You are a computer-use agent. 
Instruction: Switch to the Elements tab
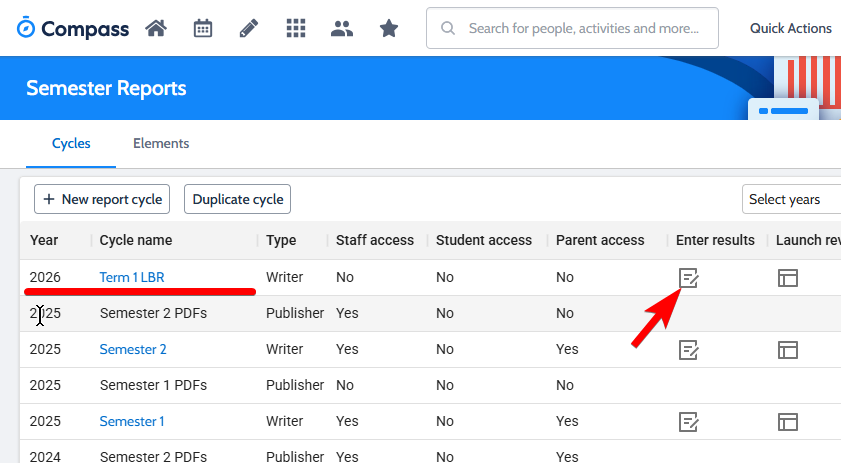click(x=161, y=144)
